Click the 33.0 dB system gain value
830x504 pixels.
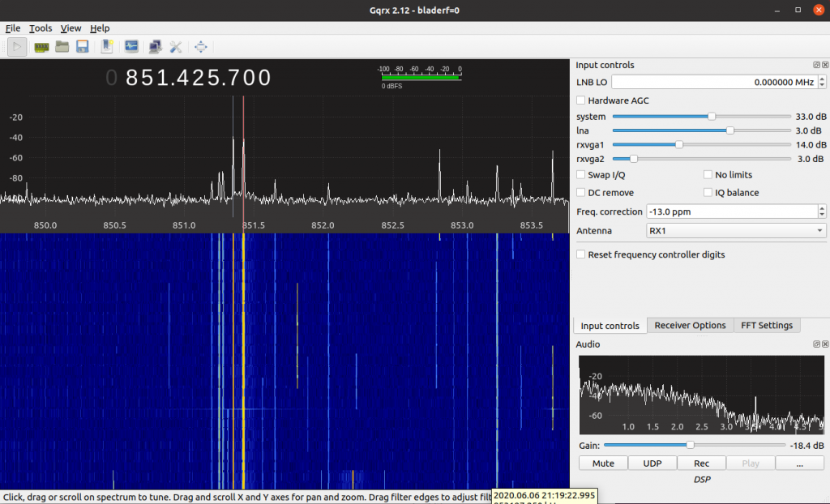tap(811, 117)
